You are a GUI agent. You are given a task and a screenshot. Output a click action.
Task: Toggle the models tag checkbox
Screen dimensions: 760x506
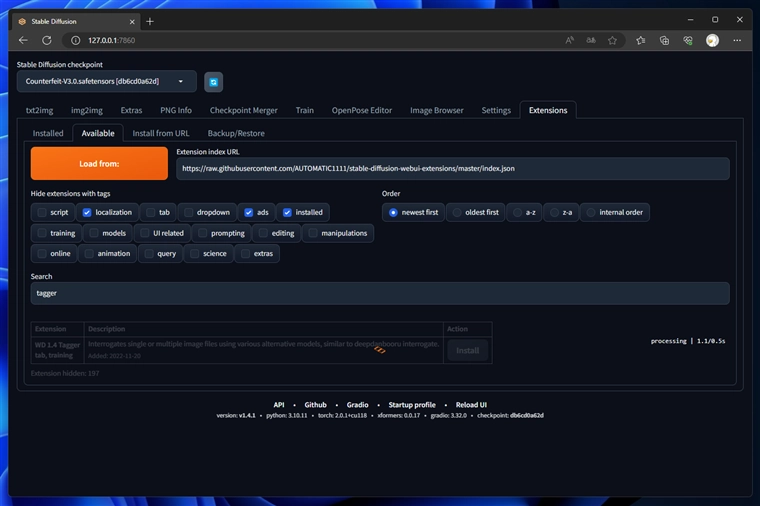tap(94, 233)
